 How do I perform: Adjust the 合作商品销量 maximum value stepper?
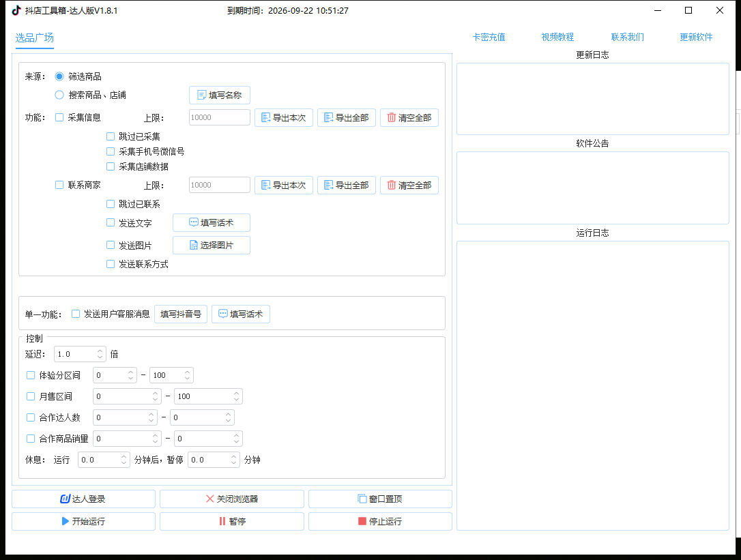[x=236, y=439]
